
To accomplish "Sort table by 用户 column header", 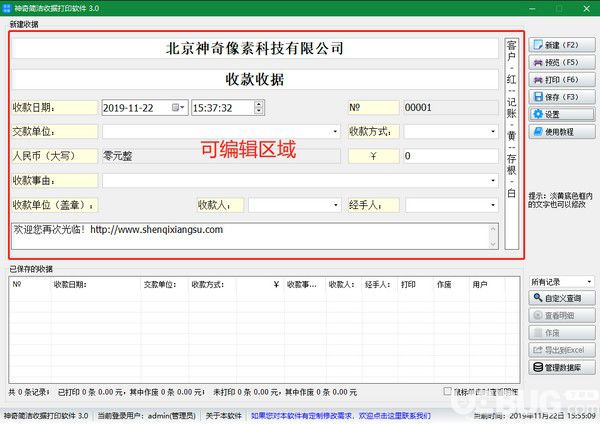I will [488, 284].
